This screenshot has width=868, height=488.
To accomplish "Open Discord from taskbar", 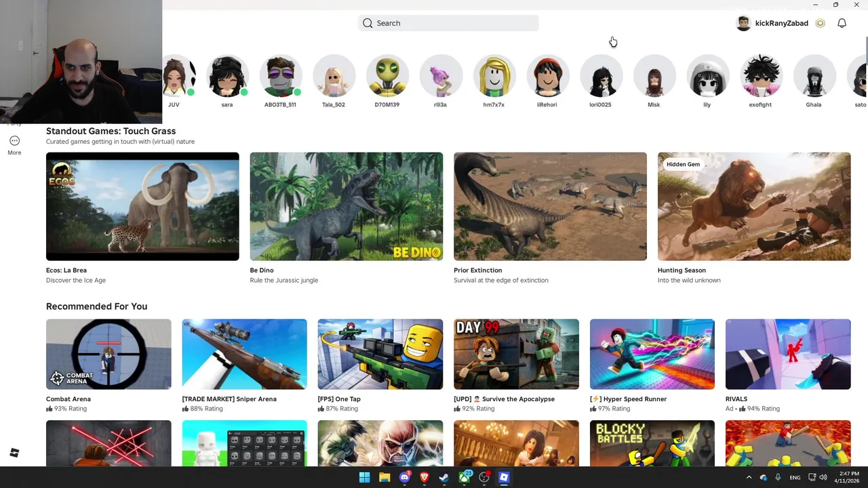I will (405, 477).
